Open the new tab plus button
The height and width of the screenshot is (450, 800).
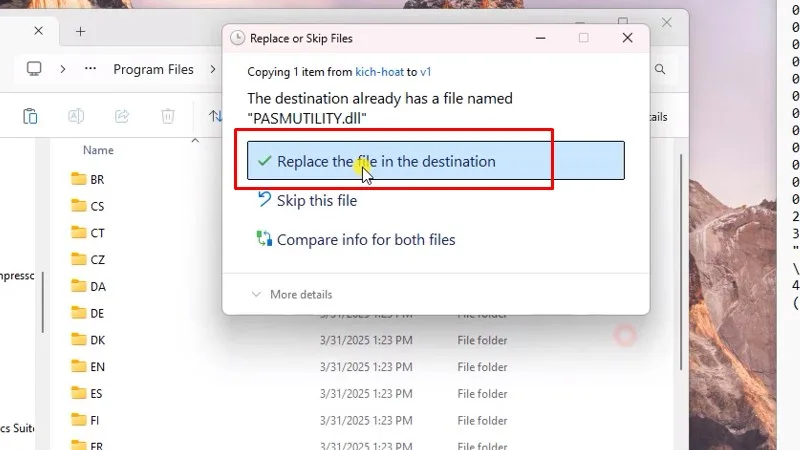click(x=80, y=31)
